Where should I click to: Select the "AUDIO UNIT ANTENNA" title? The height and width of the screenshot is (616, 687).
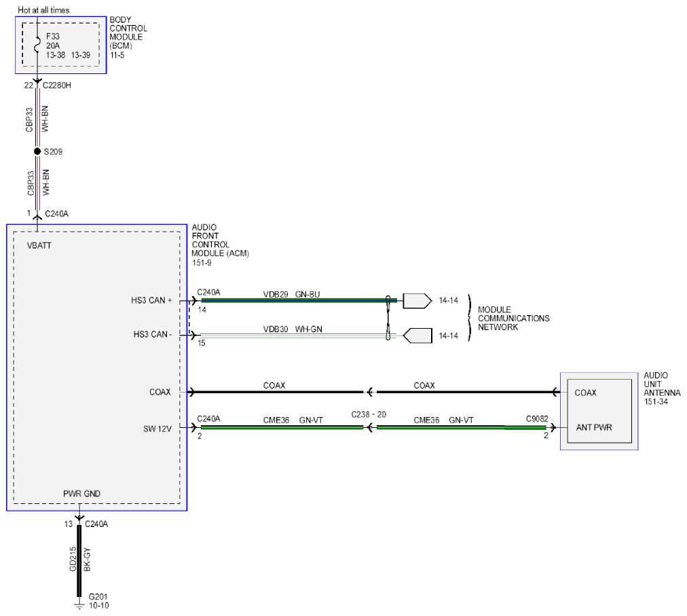(x=662, y=384)
